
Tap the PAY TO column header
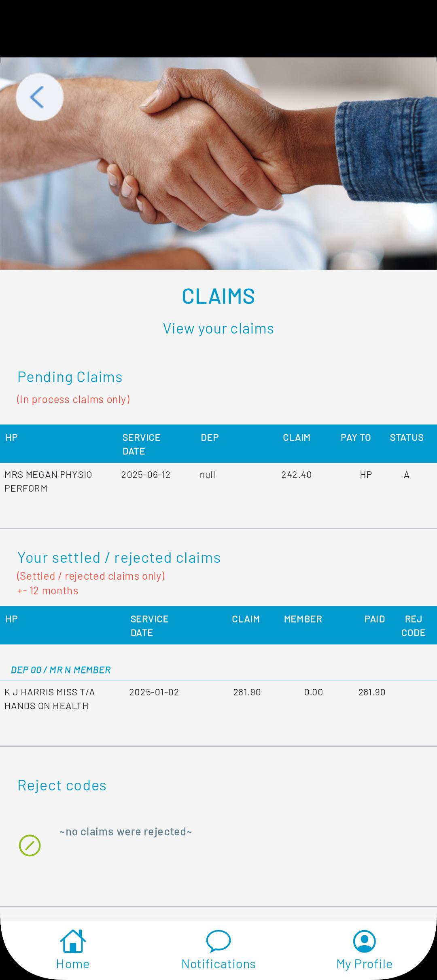(356, 437)
